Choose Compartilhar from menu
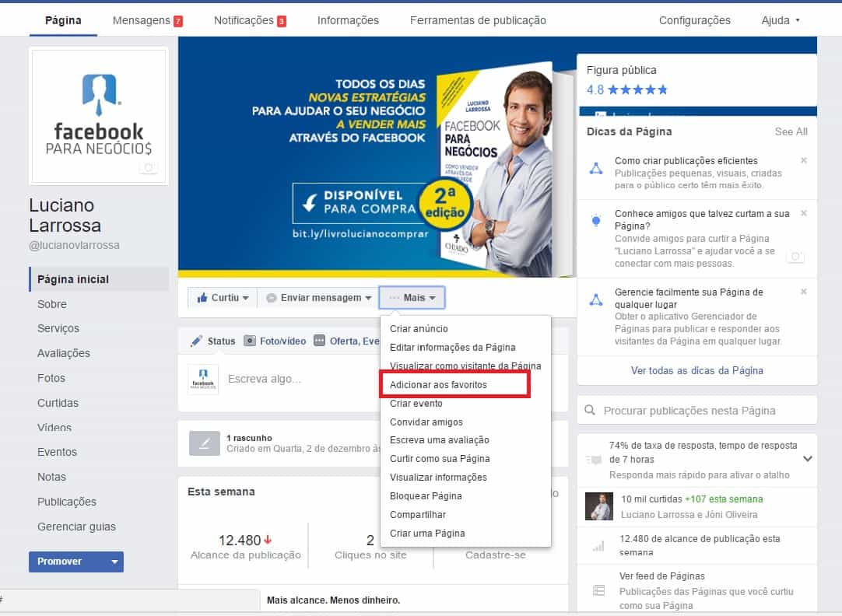 417,515
